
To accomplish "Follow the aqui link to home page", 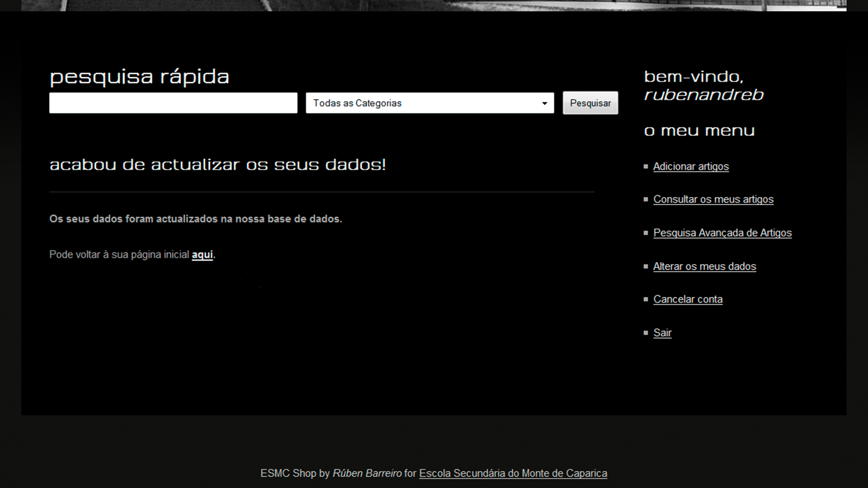I will [x=202, y=255].
